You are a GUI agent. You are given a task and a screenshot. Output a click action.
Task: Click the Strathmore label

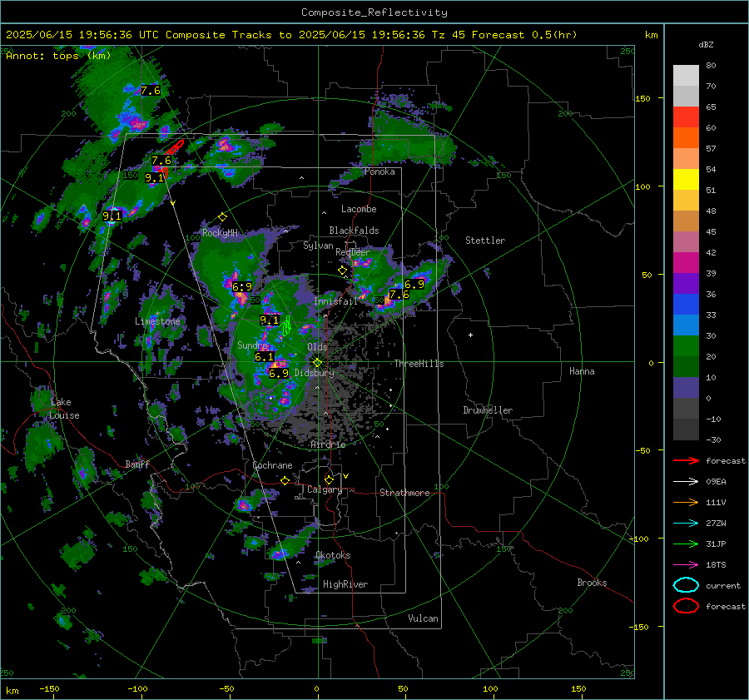pyautogui.click(x=404, y=493)
